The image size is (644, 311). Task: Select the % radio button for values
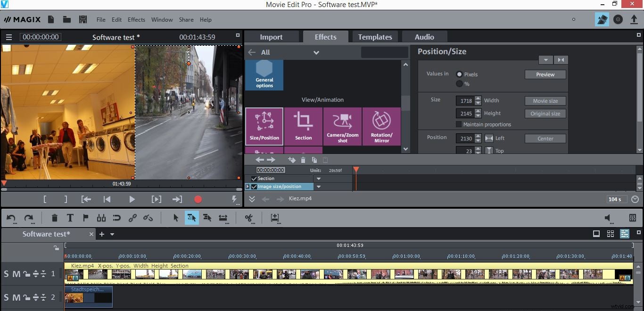tap(460, 84)
